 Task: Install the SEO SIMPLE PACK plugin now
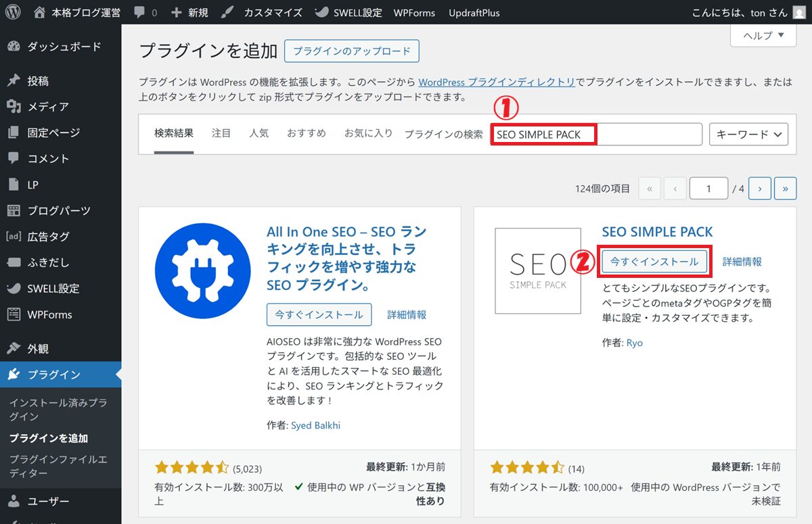coord(654,262)
